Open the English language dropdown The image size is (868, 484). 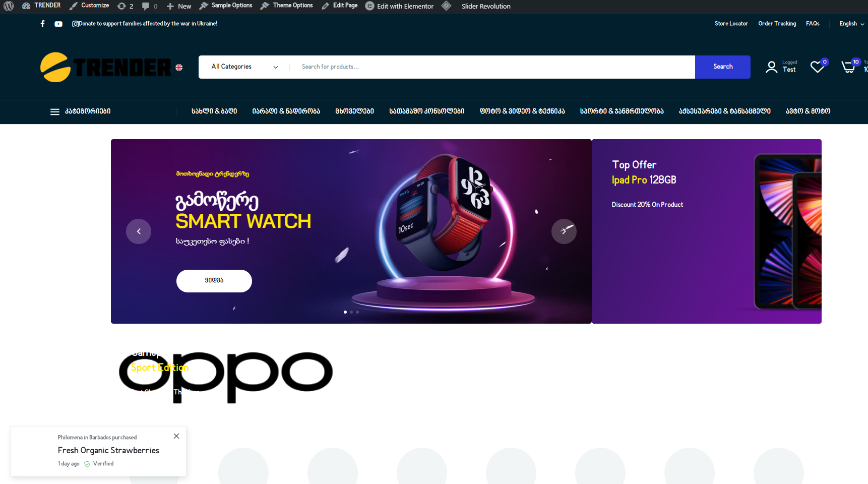point(852,24)
